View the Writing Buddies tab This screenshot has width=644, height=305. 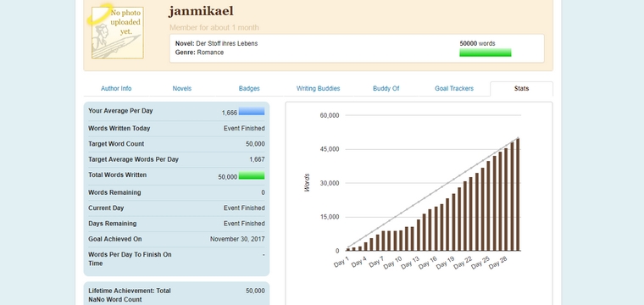coord(319,89)
